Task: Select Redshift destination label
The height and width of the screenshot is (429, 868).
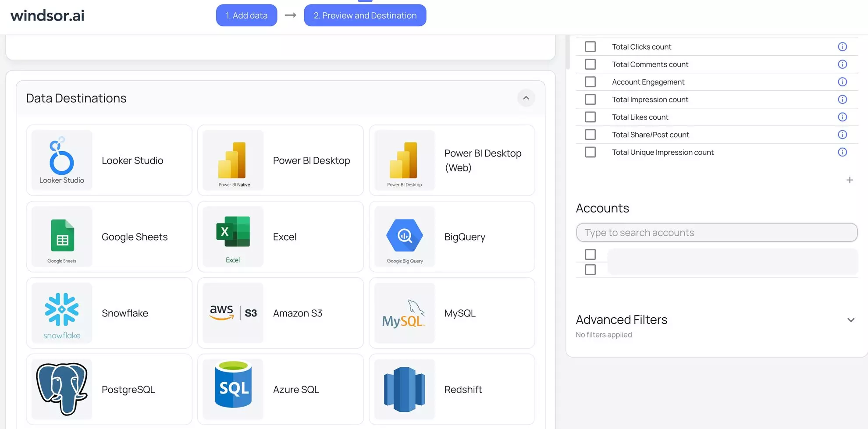Action: 463,390
